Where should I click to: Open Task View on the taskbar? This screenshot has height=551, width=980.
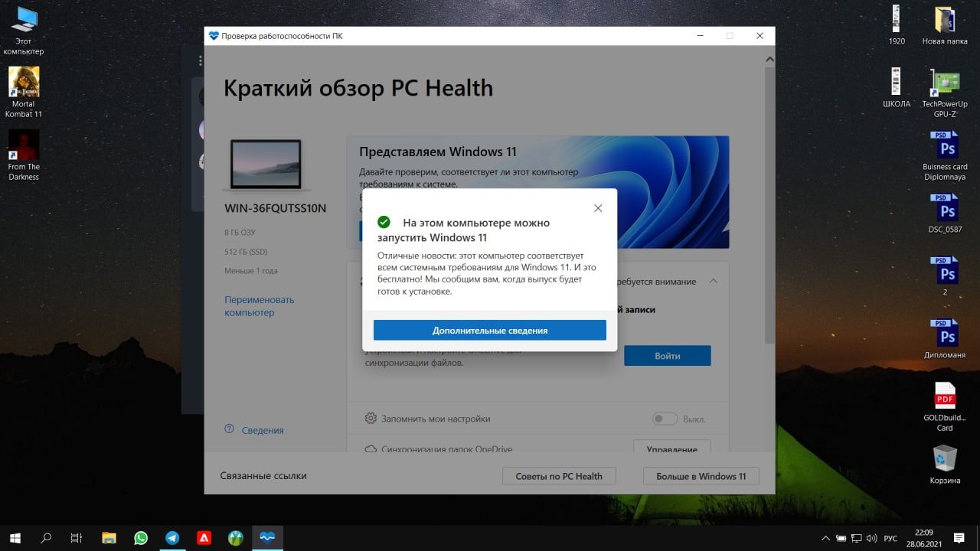point(77,538)
